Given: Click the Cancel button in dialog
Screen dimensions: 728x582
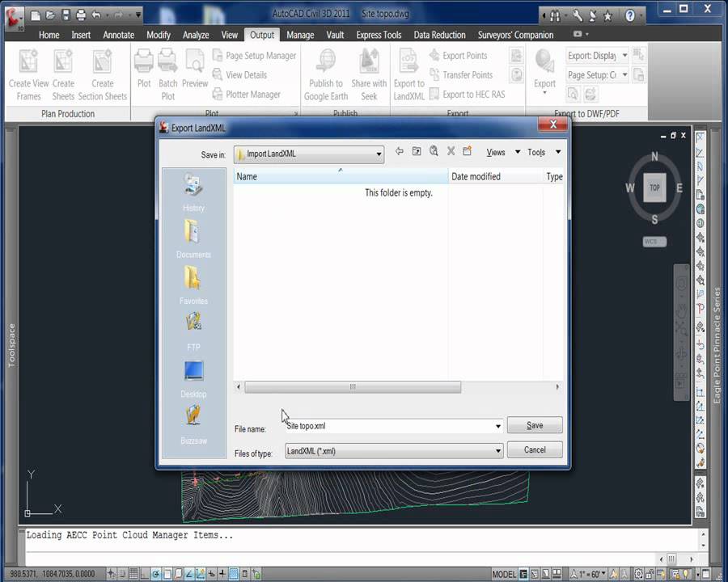Looking at the screenshot, I should coord(535,449).
